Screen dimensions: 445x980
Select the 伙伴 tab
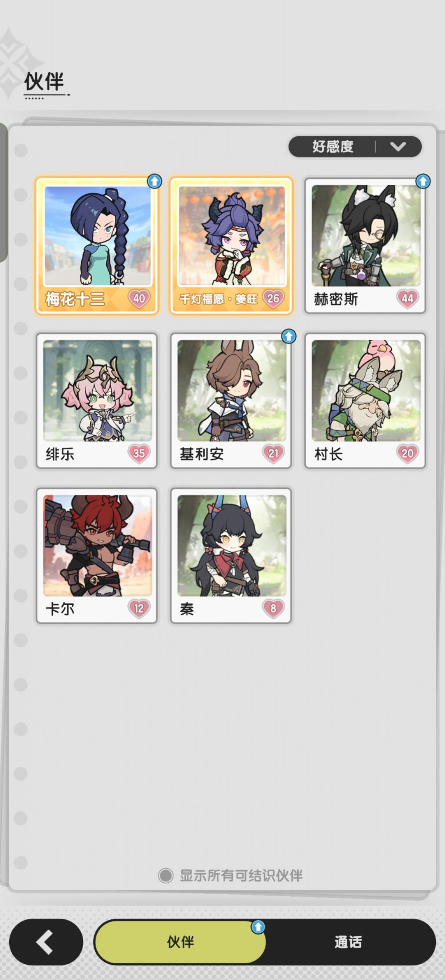tap(180, 942)
